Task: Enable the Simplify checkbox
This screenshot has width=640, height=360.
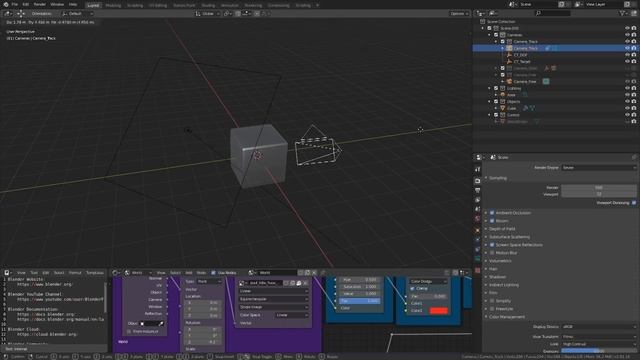Action: 492,301
